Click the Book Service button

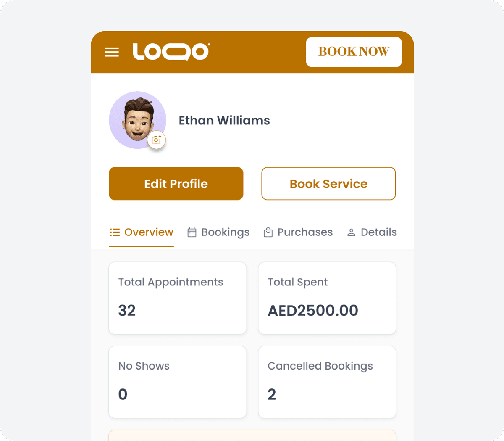point(328,184)
